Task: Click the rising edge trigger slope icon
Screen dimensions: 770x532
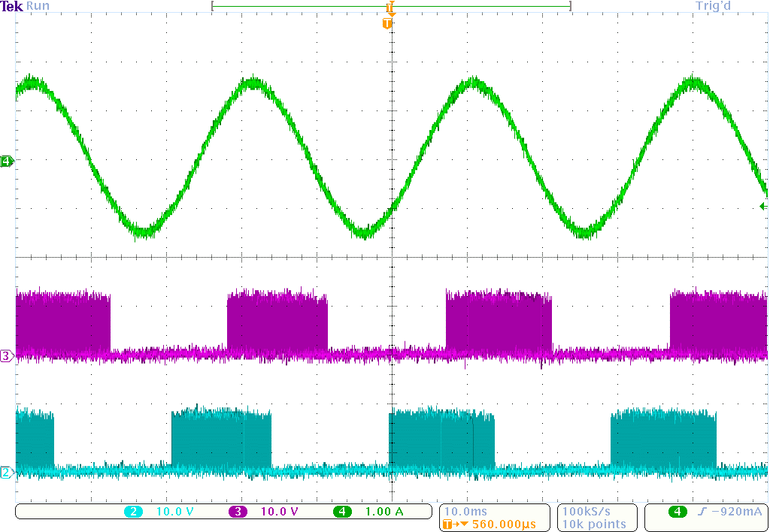Action: pos(701,512)
